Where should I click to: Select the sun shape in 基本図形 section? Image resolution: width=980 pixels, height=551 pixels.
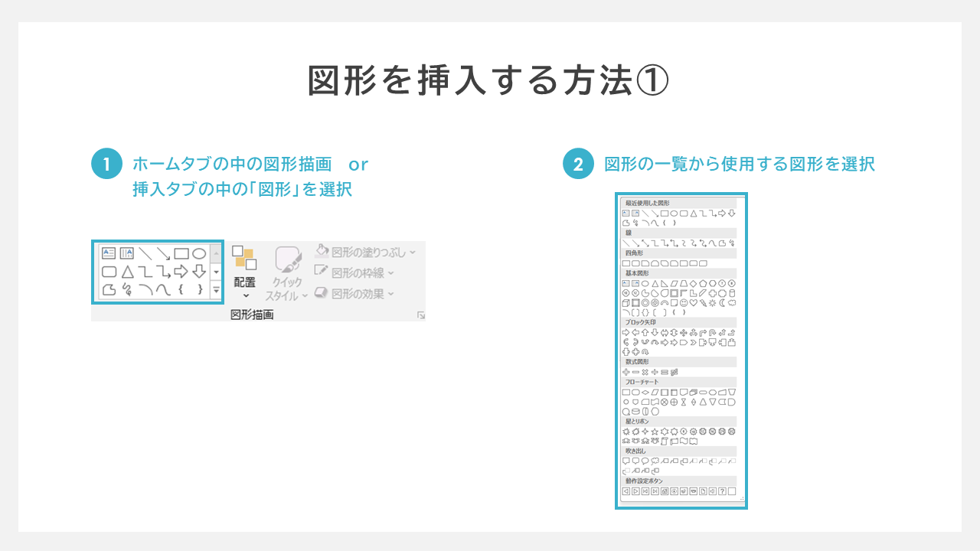tap(713, 303)
